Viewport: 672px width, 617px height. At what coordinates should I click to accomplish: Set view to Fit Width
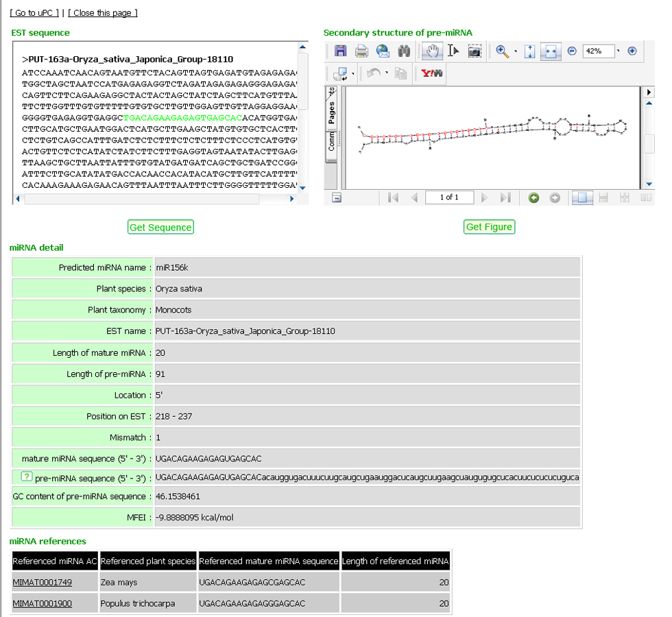point(551,51)
